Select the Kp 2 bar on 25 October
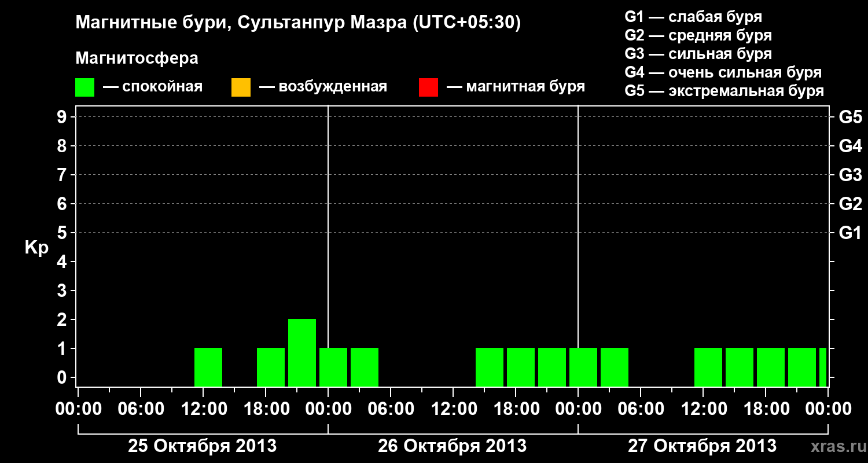The width and height of the screenshot is (868, 463). (302, 352)
